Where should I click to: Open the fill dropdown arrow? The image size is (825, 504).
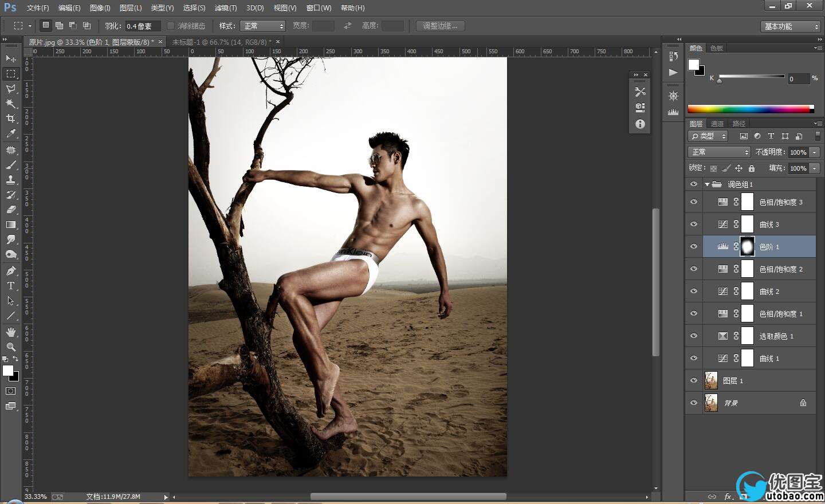click(x=815, y=168)
